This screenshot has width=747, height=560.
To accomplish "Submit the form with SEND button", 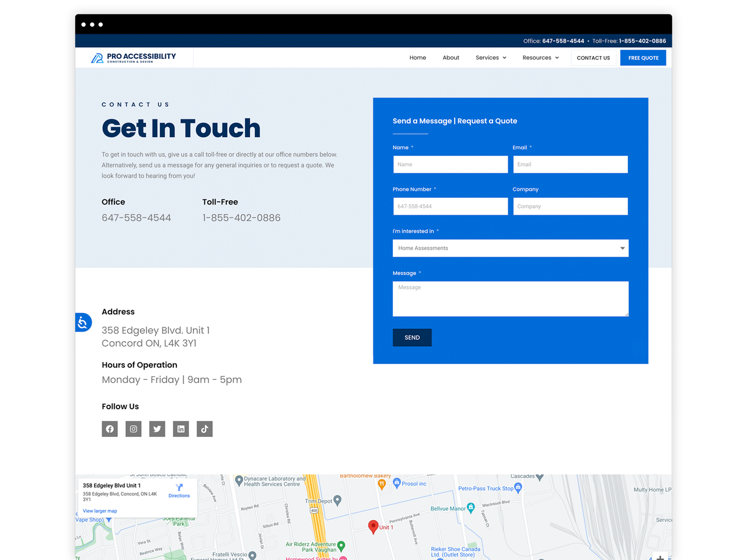I will point(412,338).
